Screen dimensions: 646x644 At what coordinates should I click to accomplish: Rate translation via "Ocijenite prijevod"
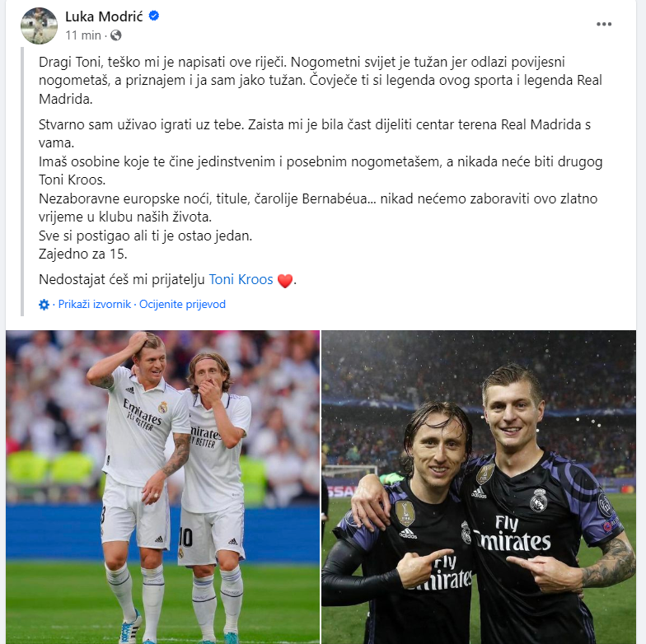pyautogui.click(x=183, y=305)
